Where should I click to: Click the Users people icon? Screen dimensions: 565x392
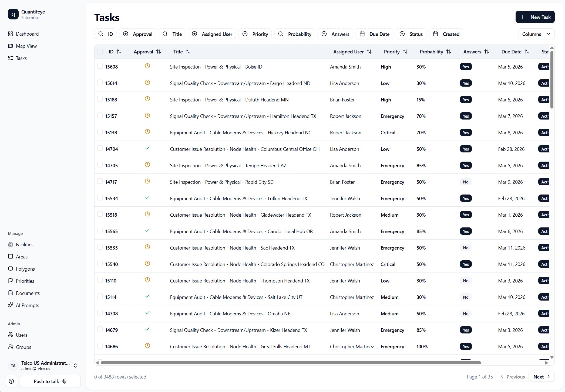(11, 335)
